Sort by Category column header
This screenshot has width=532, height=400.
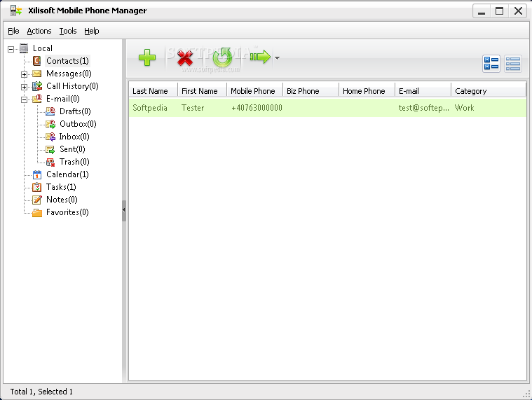click(x=489, y=91)
